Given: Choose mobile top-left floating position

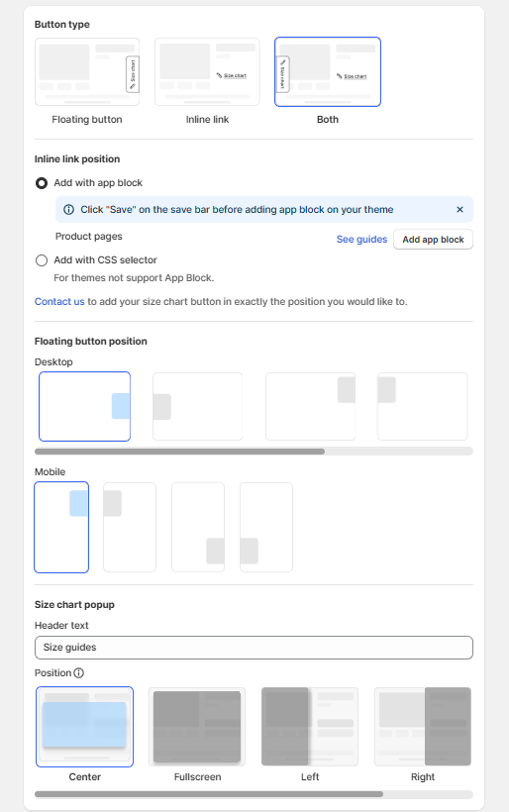Looking at the screenshot, I should click(130, 527).
